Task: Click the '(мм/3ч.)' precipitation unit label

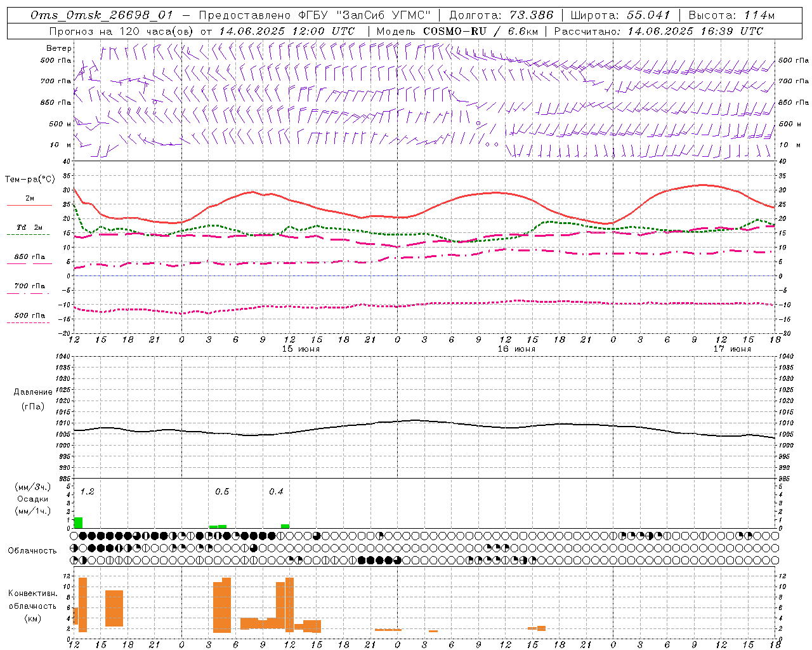Action: tap(32, 487)
